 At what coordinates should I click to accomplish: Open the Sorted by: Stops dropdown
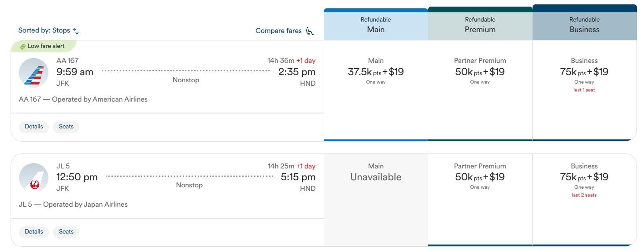click(x=48, y=30)
